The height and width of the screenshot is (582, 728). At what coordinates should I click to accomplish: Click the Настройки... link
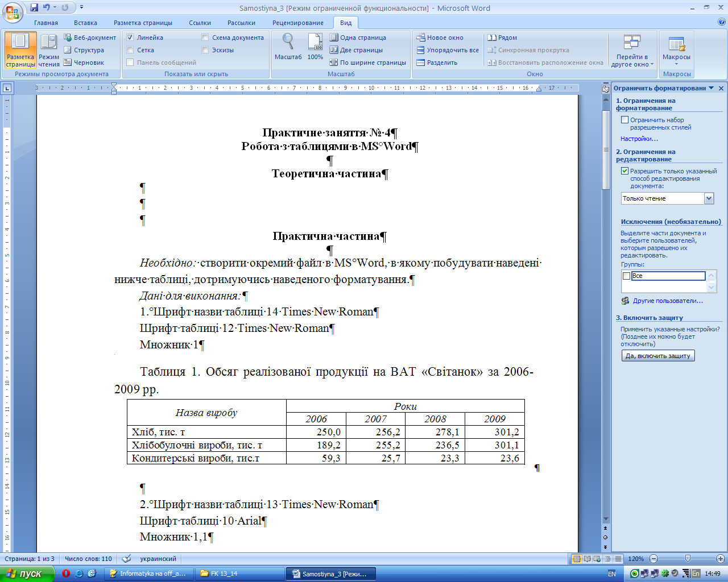639,139
